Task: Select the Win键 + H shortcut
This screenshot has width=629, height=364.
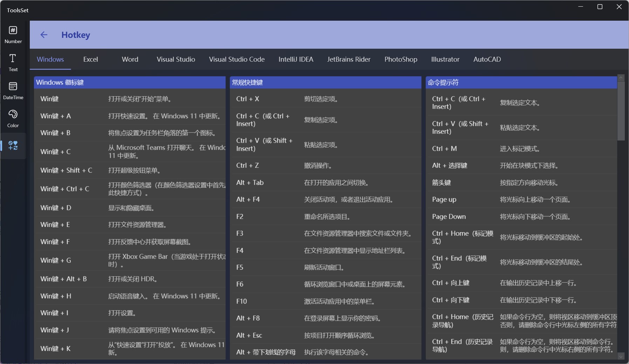Action: pos(130,296)
